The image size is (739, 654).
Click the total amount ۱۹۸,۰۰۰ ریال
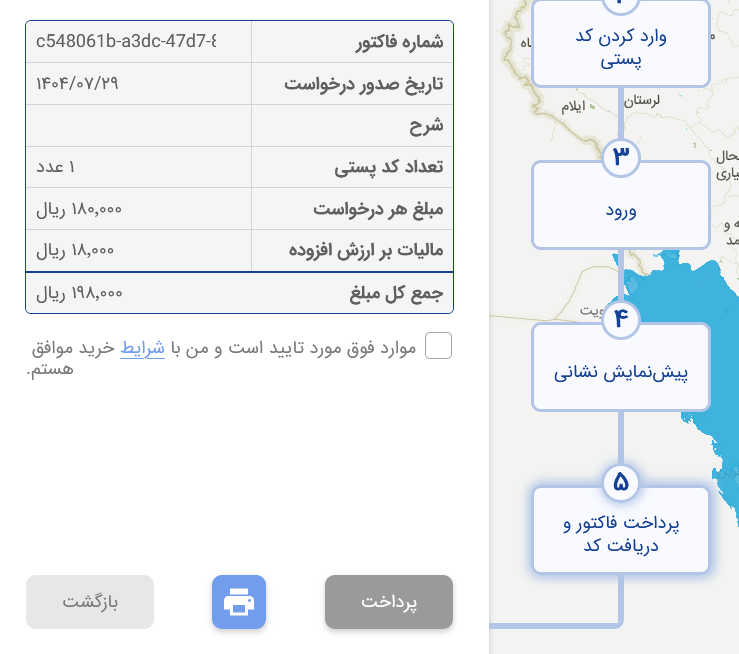click(x=80, y=293)
